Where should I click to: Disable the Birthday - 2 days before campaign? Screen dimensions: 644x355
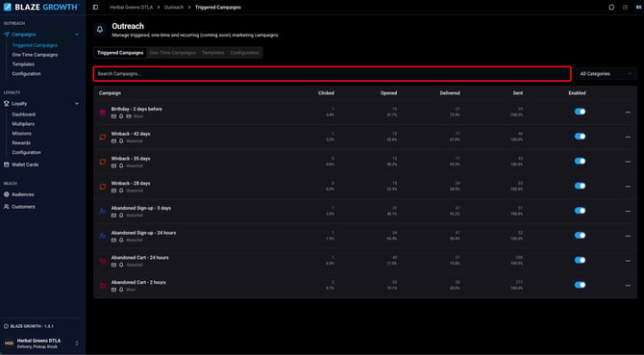580,112
